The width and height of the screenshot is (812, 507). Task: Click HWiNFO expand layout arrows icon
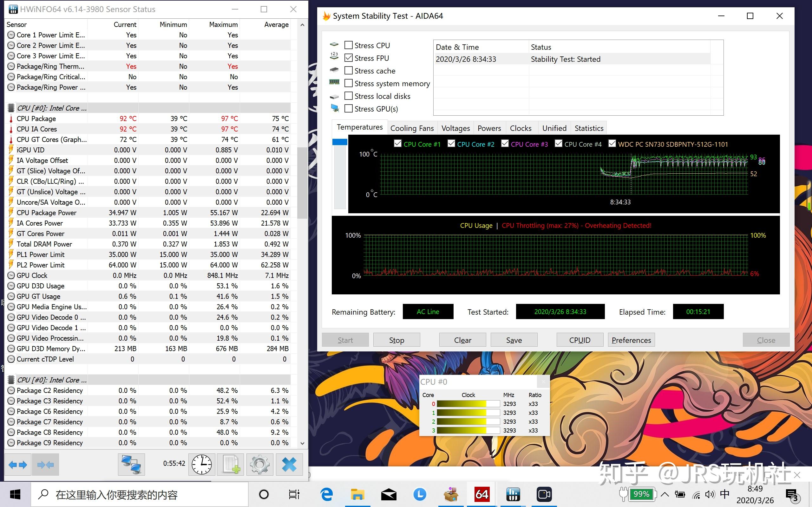pyautogui.click(x=18, y=465)
